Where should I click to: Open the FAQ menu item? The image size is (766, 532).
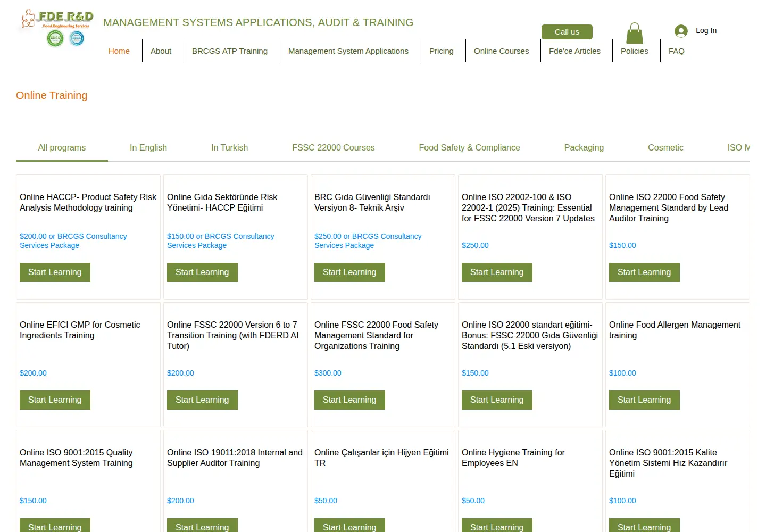click(x=677, y=51)
